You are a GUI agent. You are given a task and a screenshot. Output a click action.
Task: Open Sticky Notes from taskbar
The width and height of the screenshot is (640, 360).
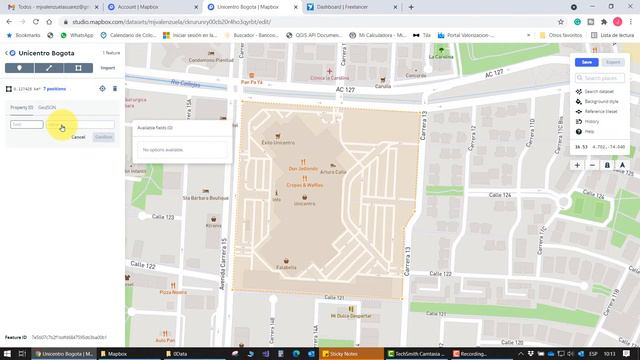click(x=351, y=354)
